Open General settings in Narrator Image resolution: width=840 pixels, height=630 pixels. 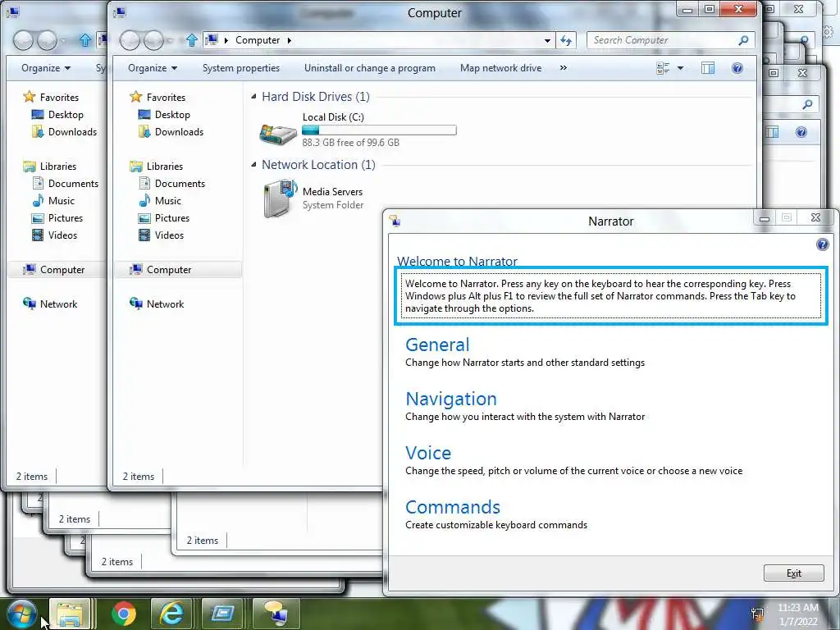437,345
